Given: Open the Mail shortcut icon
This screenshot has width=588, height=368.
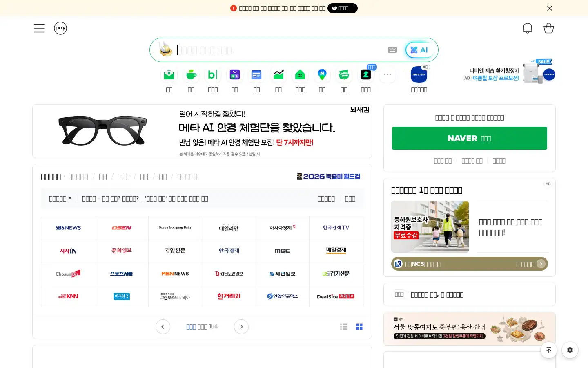Looking at the screenshot, I should click(x=169, y=74).
